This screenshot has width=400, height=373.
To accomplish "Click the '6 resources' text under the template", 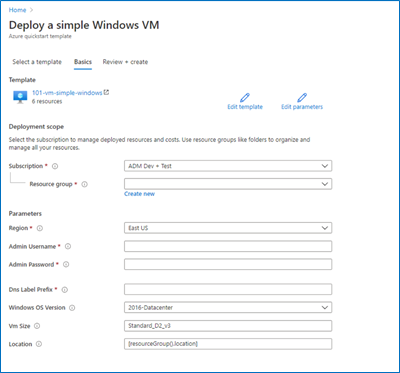I will point(47,101).
